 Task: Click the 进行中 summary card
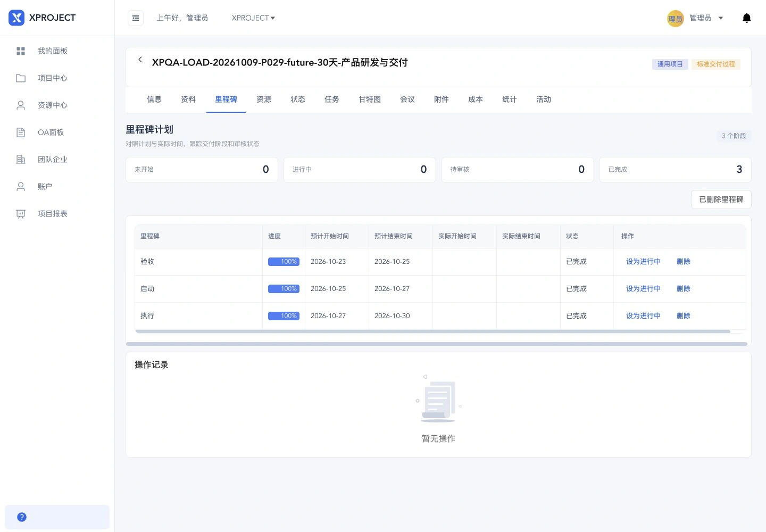coord(360,170)
